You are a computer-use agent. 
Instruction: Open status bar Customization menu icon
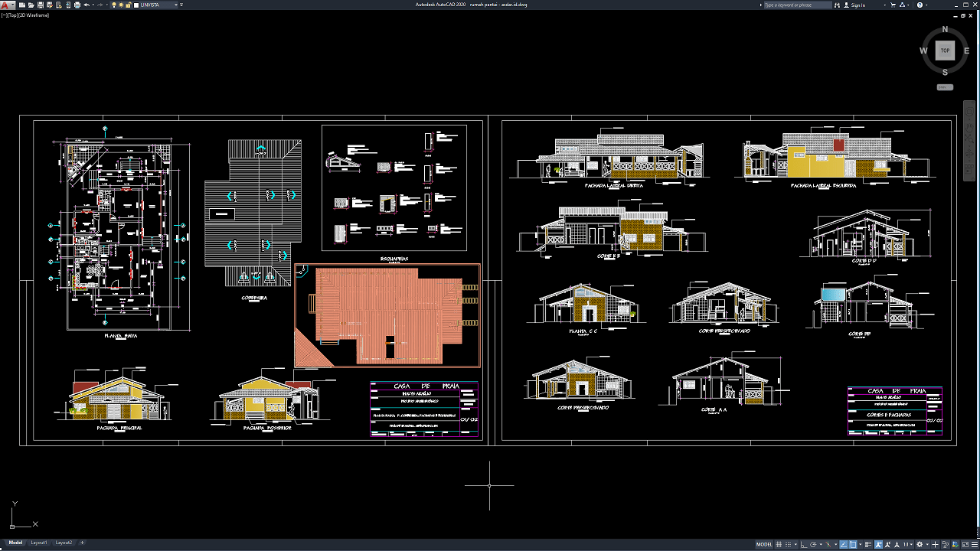975,544
